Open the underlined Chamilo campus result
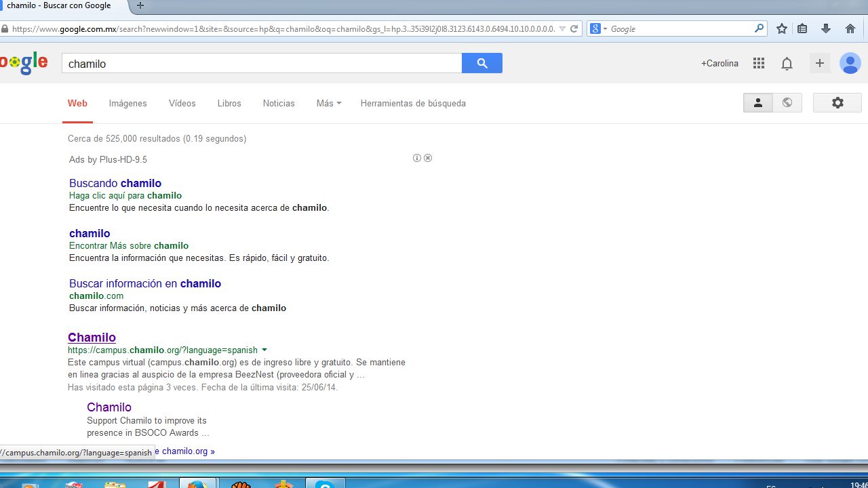The width and height of the screenshot is (868, 488). point(92,337)
